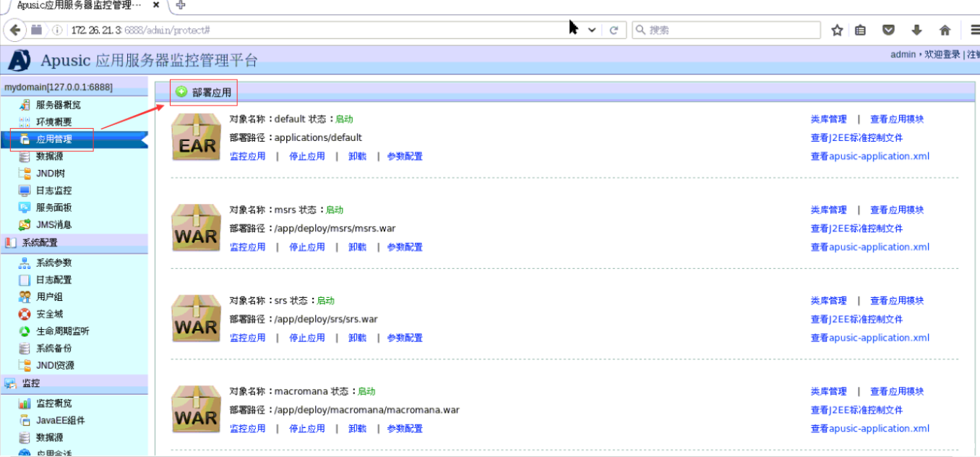Click the WAR package icon for macromana
The width and height of the screenshot is (980, 457).
[196, 409]
